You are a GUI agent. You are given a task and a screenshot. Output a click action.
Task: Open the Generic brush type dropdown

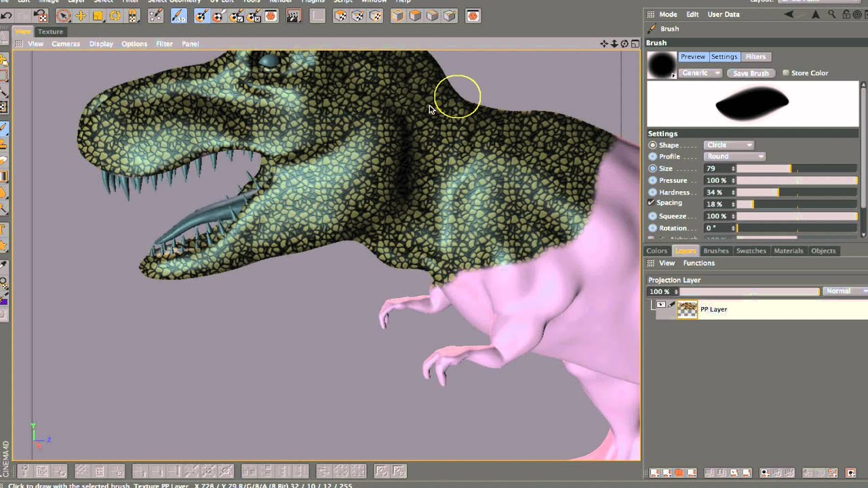[x=700, y=73]
